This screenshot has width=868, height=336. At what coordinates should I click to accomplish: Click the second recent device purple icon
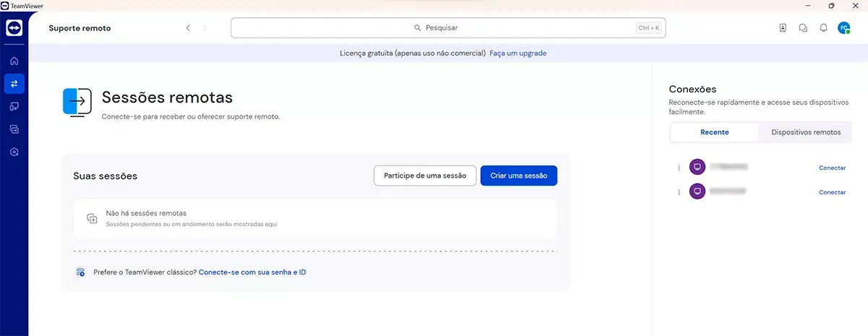point(697,191)
